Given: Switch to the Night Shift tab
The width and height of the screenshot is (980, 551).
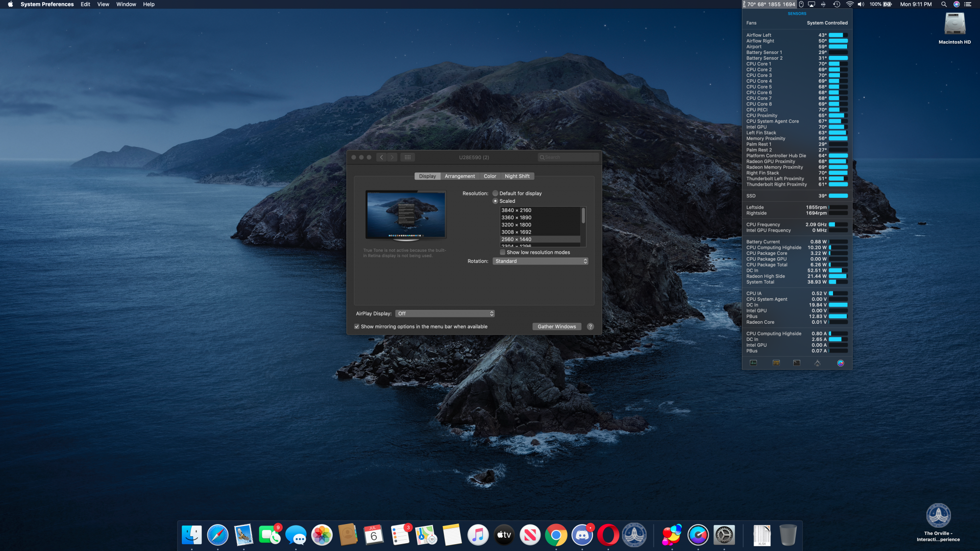Looking at the screenshot, I should [x=517, y=176].
